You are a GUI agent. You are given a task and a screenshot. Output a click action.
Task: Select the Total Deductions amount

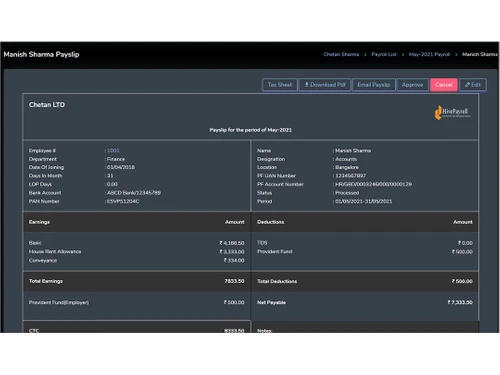462,281
